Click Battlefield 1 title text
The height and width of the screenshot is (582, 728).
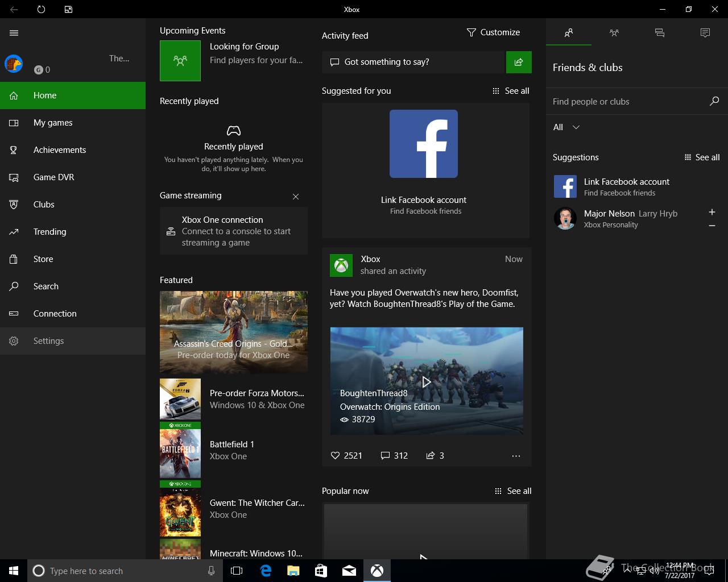pyautogui.click(x=232, y=444)
